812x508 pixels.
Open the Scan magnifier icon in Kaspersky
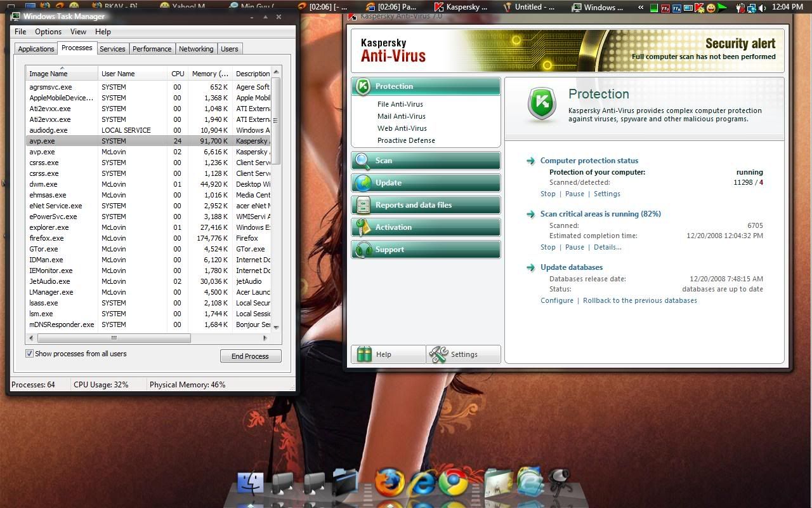[x=363, y=161]
